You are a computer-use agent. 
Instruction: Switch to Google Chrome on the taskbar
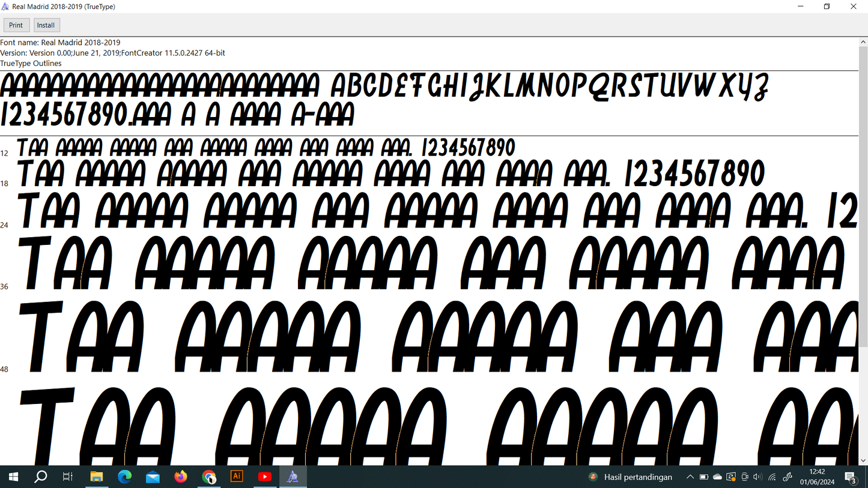(x=209, y=477)
